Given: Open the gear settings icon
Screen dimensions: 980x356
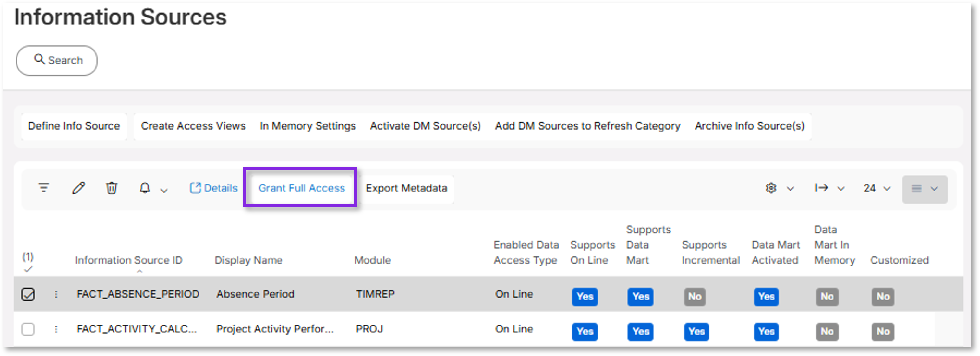Looking at the screenshot, I should 771,188.
